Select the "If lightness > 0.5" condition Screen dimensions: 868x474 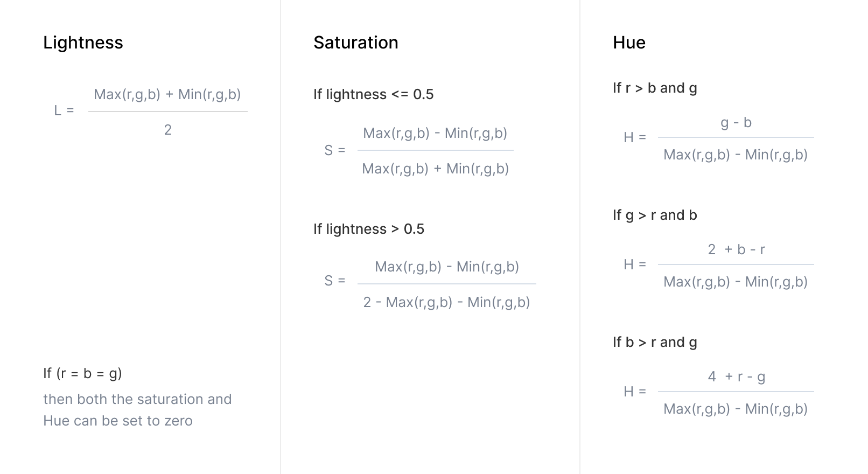pos(368,229)
